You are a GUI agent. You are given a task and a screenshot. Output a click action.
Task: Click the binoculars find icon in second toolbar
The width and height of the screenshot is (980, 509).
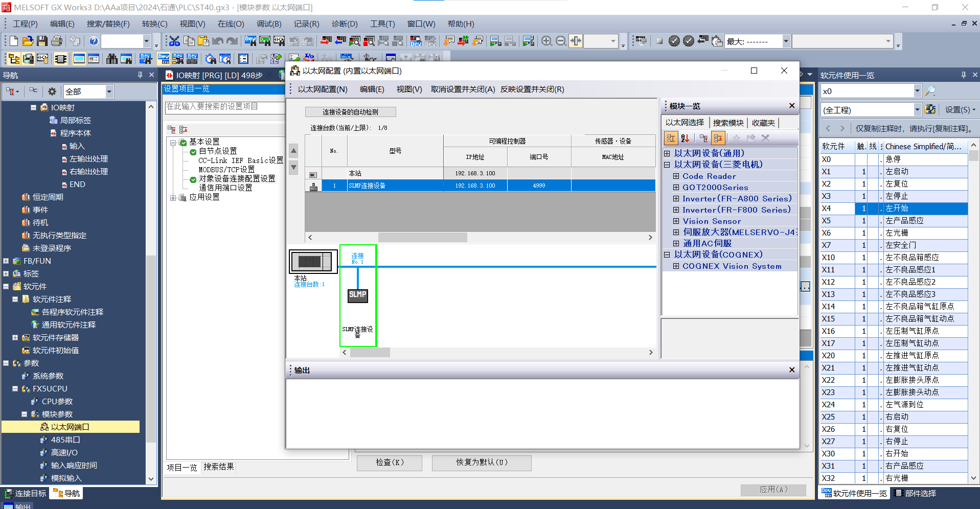coord(111,59)
